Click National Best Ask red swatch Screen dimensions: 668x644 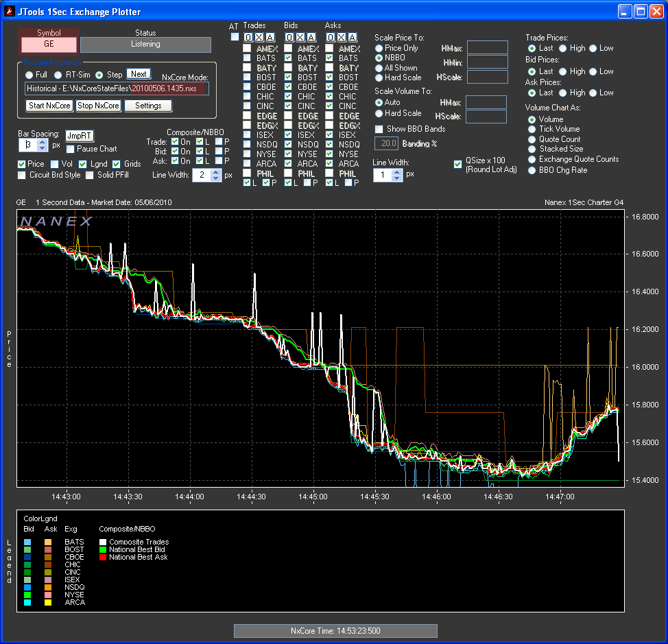click(103, 558)
